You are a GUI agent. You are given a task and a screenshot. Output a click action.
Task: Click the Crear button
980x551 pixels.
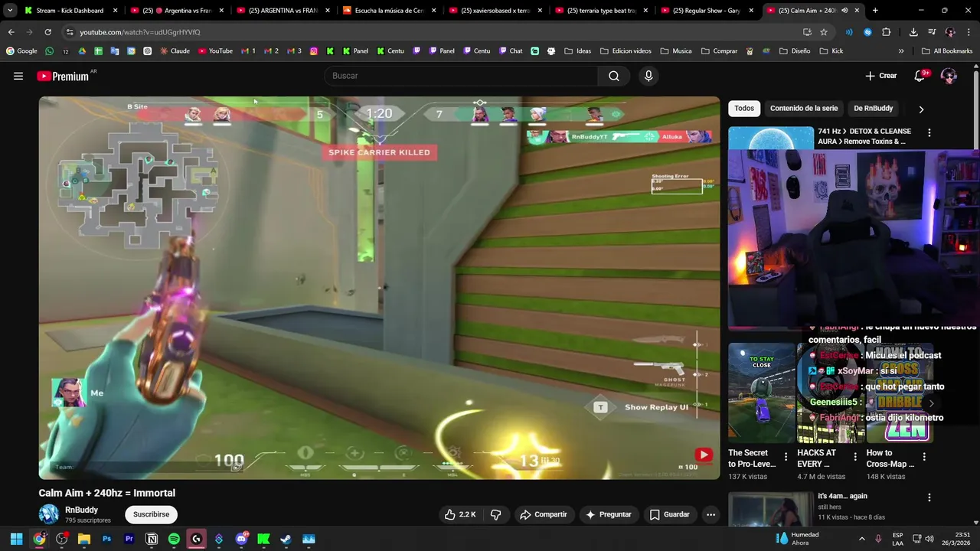(x=880, y=76)
